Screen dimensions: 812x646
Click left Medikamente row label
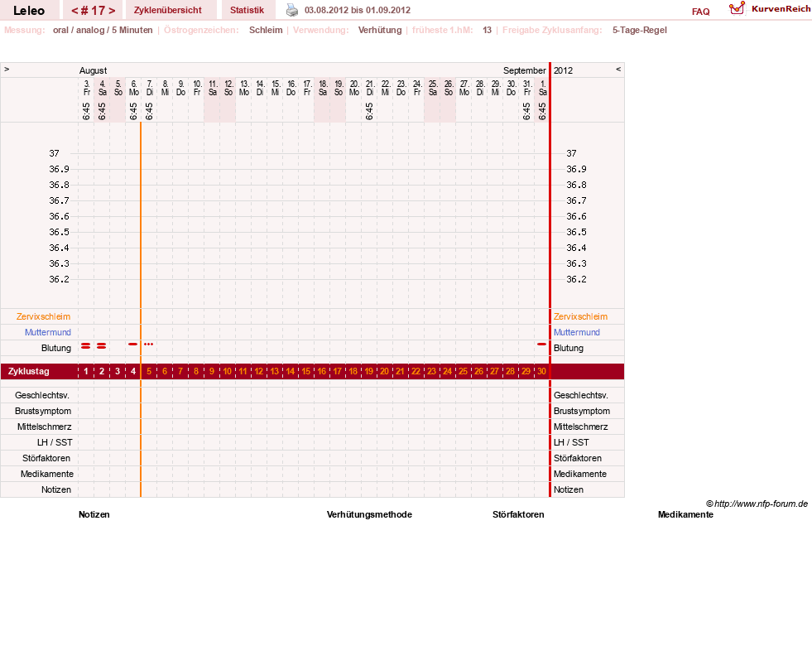point(47,474)
